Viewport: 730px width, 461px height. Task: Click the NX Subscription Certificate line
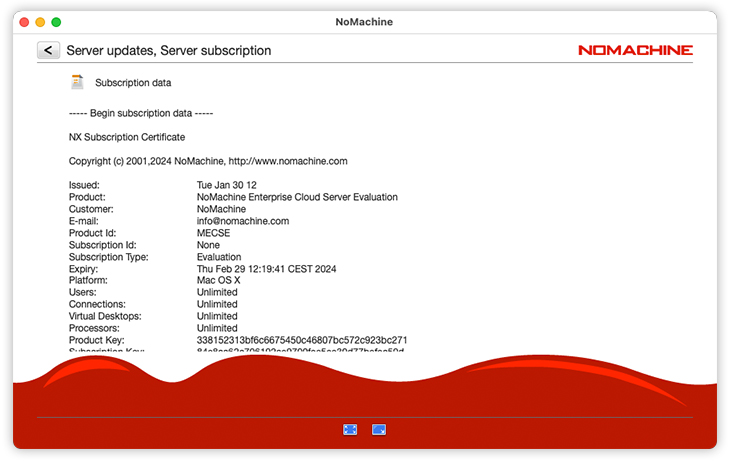click(x=126, y=137)
